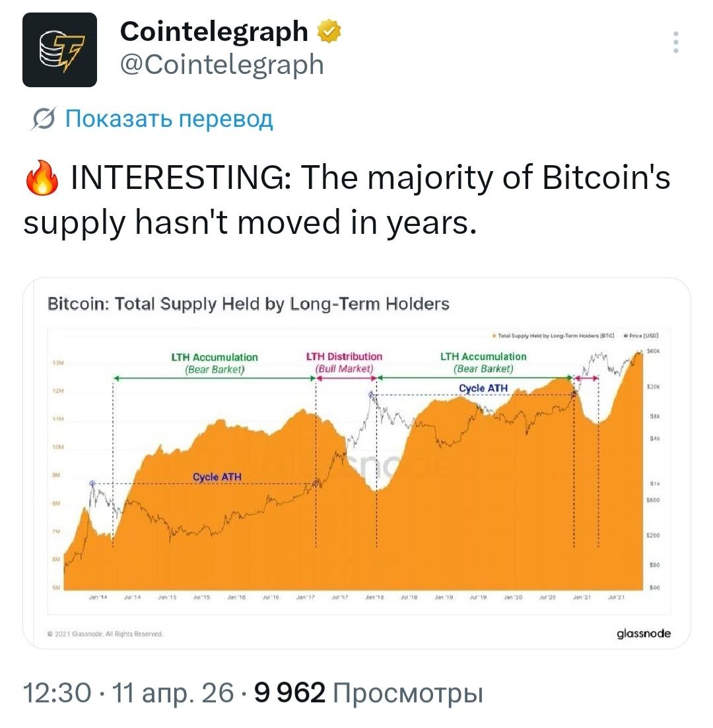Screen dimensions: 713x728
Task: Click the leftmost LTH Accumulation label
Action: point(214,363)
